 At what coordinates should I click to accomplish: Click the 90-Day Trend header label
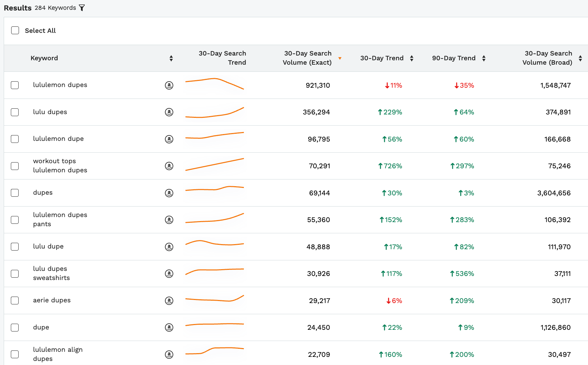(454, 58)
